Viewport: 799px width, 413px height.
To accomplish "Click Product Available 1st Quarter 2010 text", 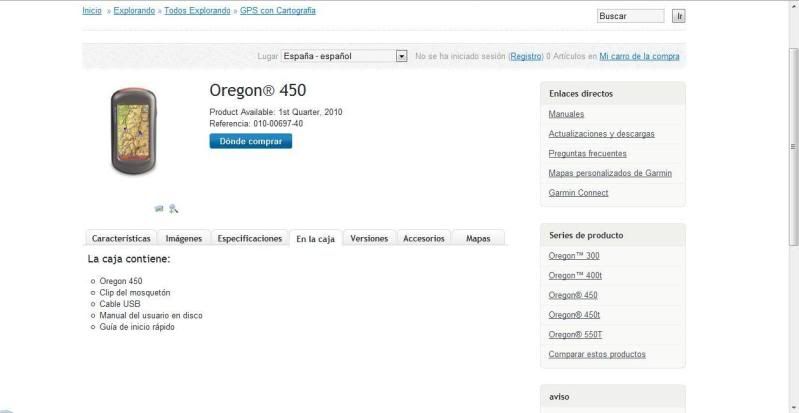I will 276,112.
